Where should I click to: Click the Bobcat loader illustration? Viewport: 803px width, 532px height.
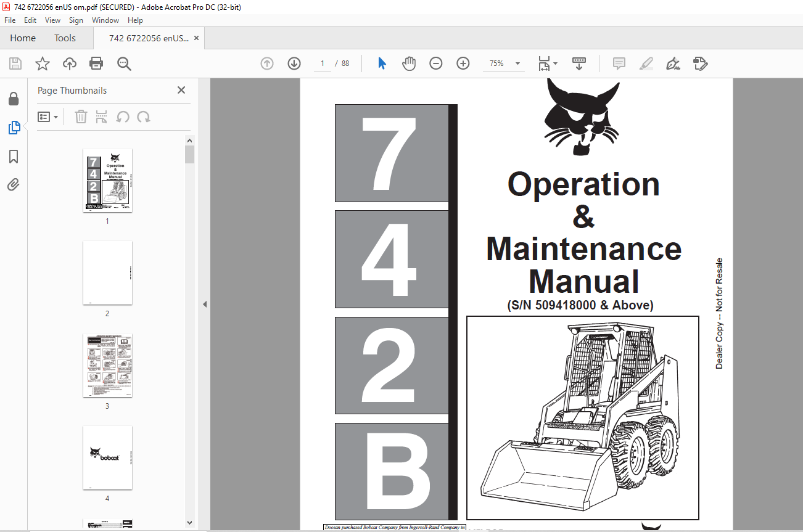(582, 417)
